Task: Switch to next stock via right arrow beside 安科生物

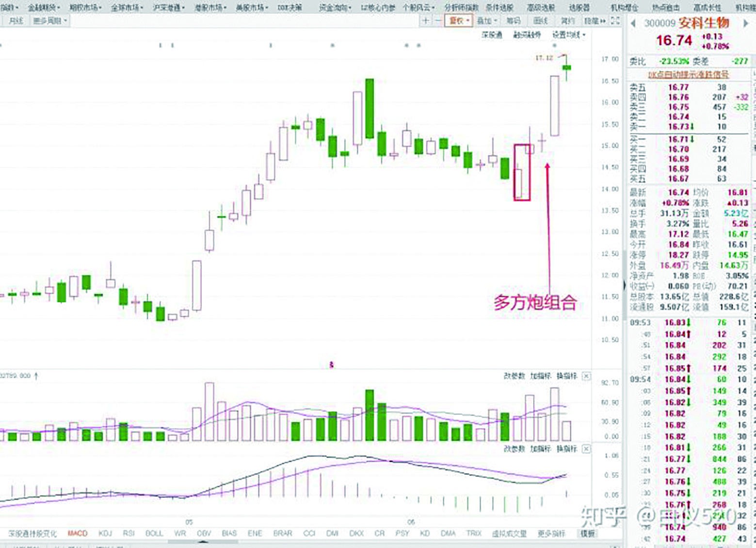Action: tap(747, 23)
